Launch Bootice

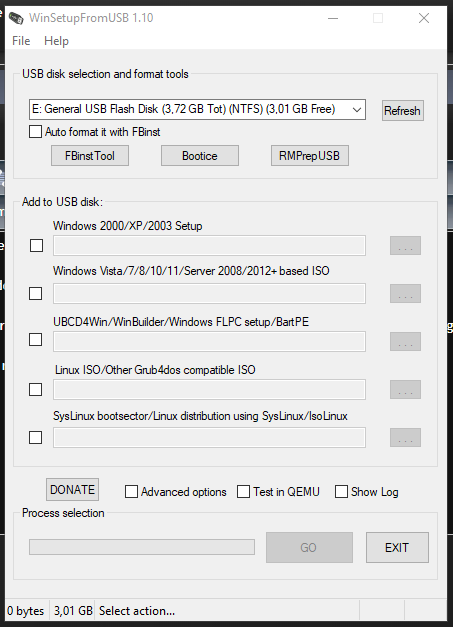(x=200, y=156)
